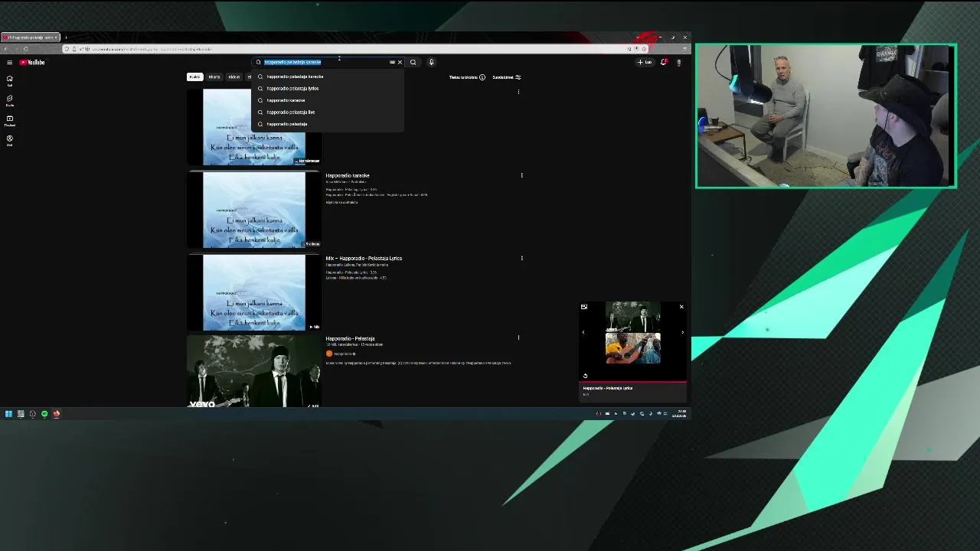Play the previous video in the miniplayer
This screenshot has width=980, height=551.
click(x=583, y=332)
